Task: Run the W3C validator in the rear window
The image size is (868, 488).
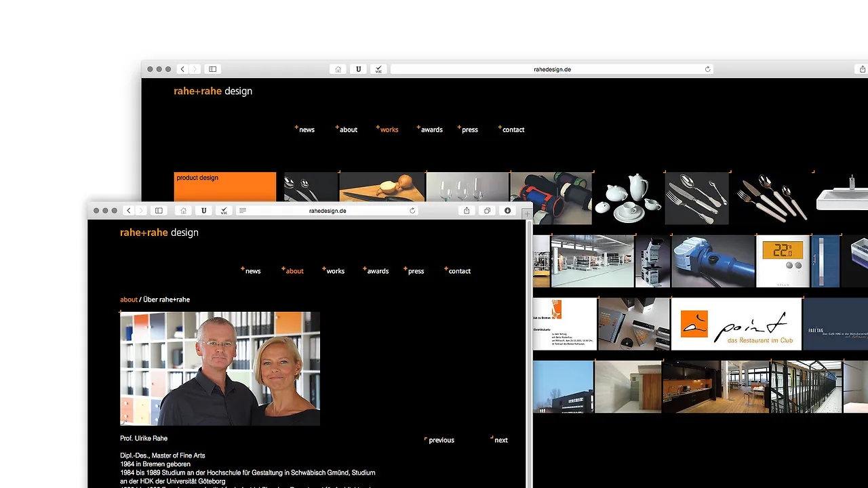Action: pyautogui.click(x=378, y=69)
